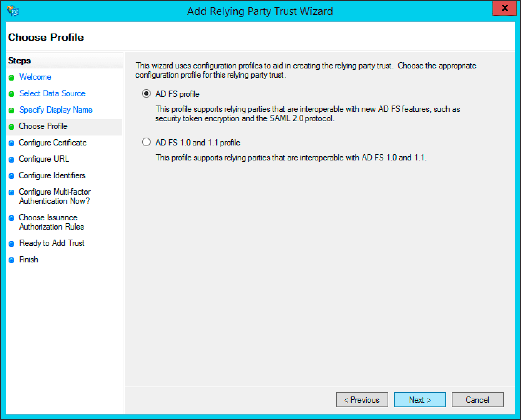Click the Choose Profile page heading
The width and height of the screenshot is (521, 420).
pos(46,37)
